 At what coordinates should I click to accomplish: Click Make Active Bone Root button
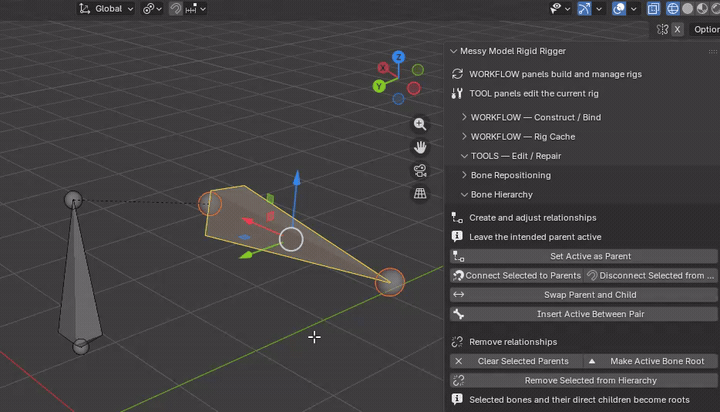[651, 361]
